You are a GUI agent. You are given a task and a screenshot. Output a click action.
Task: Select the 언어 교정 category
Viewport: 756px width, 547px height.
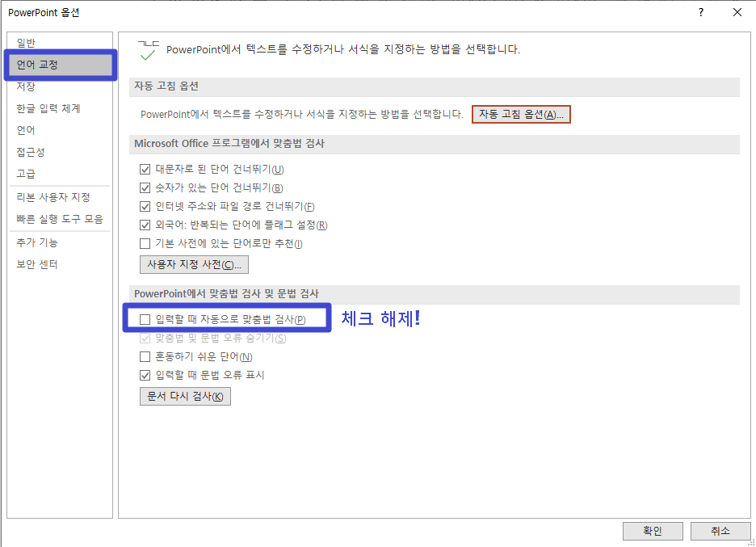pyautogui.click(x=60, y=65)
